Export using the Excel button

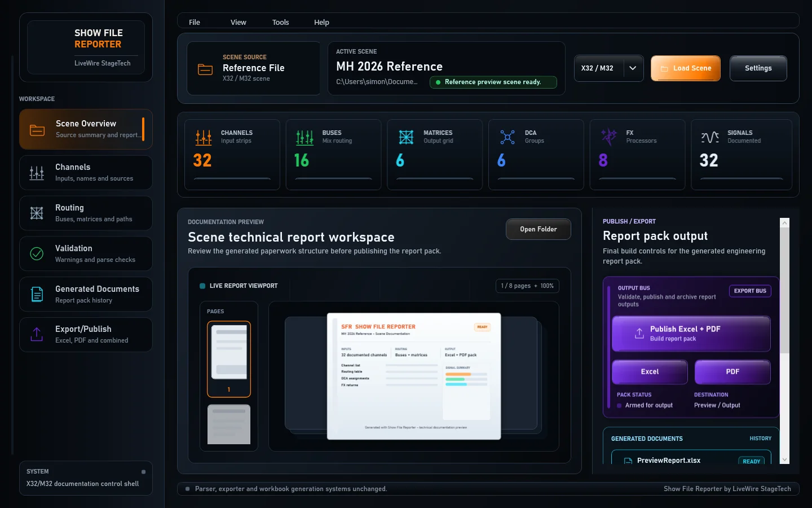pos(650,372)
